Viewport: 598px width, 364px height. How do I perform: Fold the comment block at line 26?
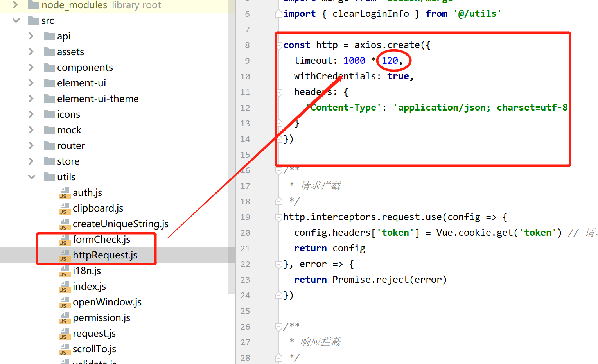point(279,327)
